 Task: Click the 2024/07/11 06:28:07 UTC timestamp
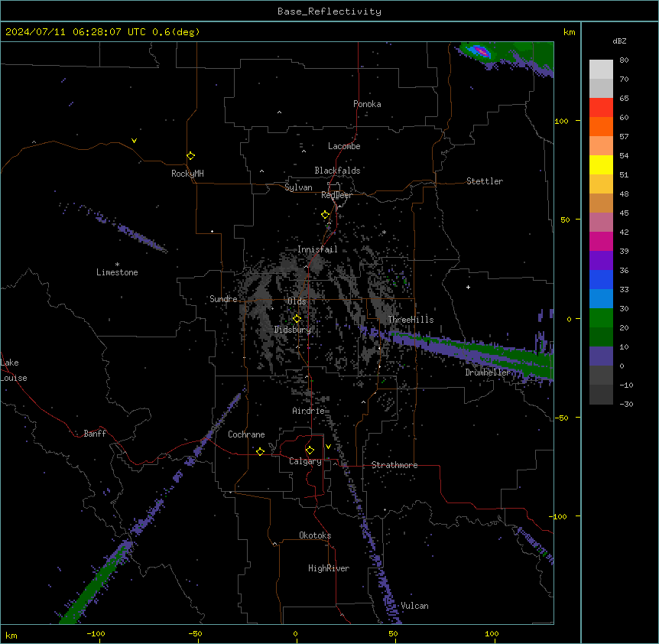[76, 32]
